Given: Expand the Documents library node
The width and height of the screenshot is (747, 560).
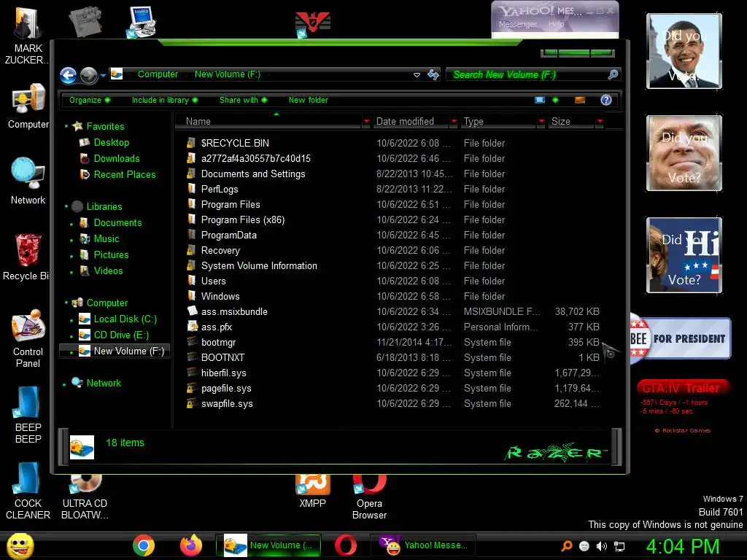Looking at the screenshot, I should pos(71,223).
